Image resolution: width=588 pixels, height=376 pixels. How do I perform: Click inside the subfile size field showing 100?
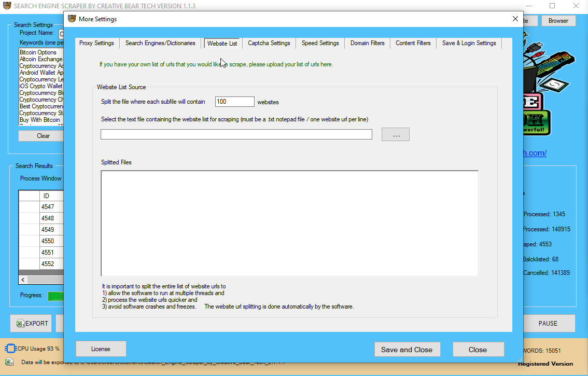click(x=234, y=102)
